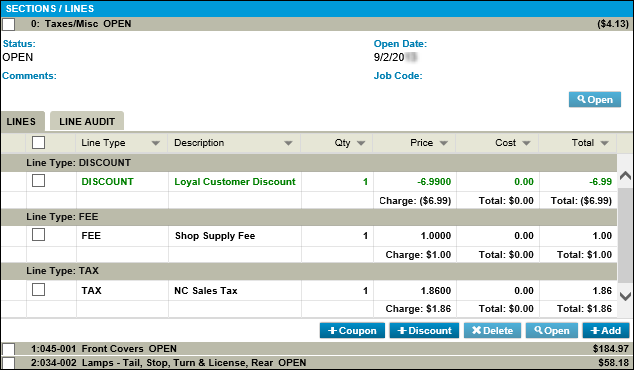This screenshot has width=634, height=370.
Task: Click the 1.8600 price cell
Action: [435, 291]
